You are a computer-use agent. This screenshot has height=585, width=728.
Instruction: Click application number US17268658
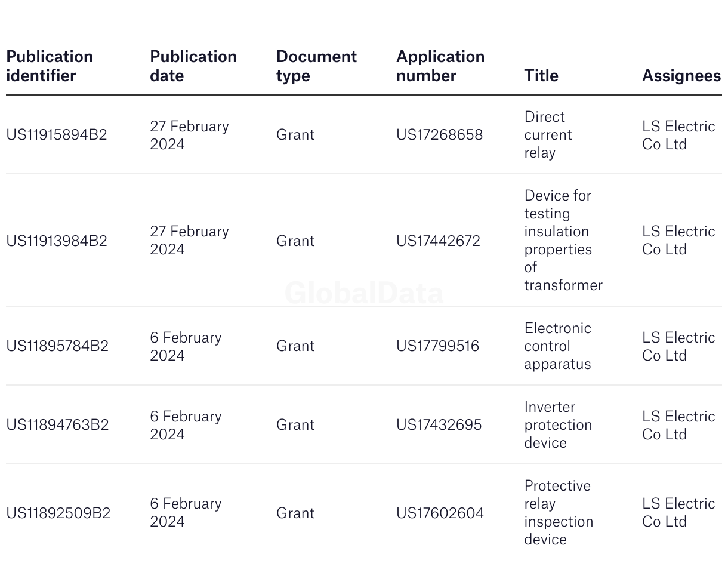pyautogui.click(x=440, y=135)
